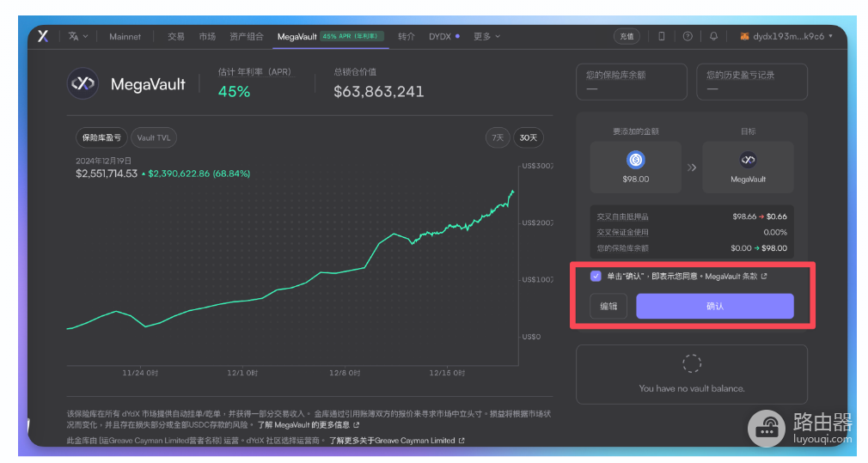Click the $2,551,714.53 chart value
The height and width of the screenshot is (463, 868).
(107, 174)
